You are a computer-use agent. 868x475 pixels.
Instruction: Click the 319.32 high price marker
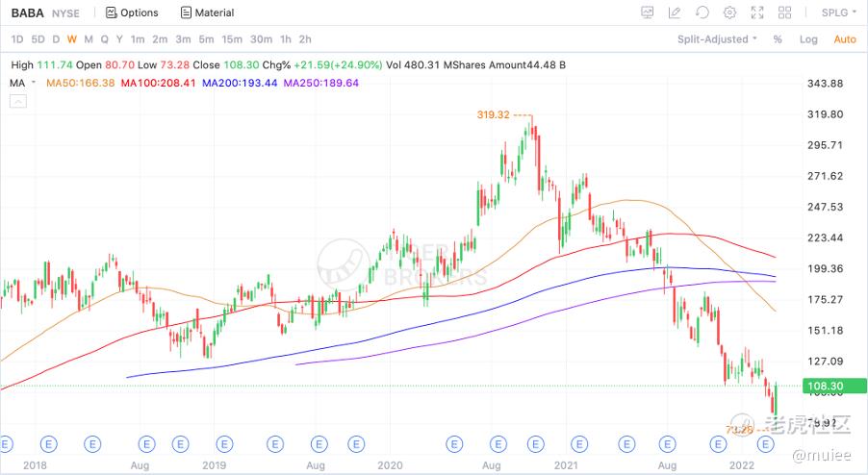pyautogui.click(x=494, y=114)
